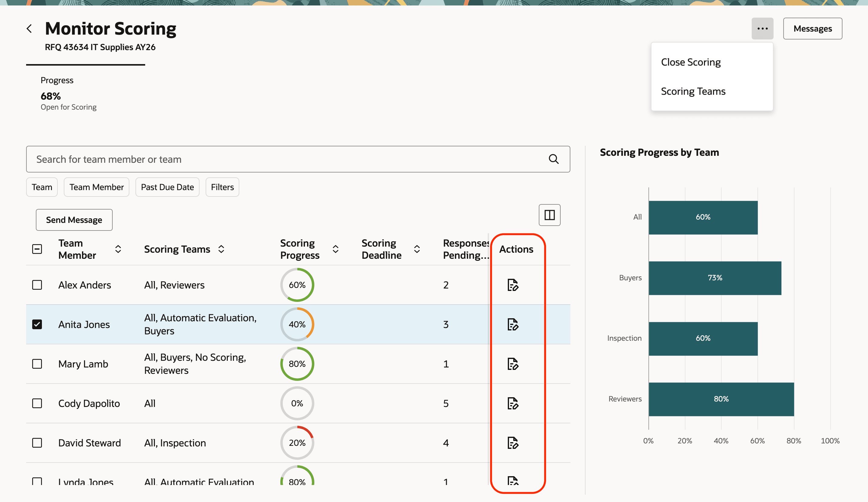The image size is (868, 502).
Task: Open the column layout toggle icon
Action: coord(549,215)
